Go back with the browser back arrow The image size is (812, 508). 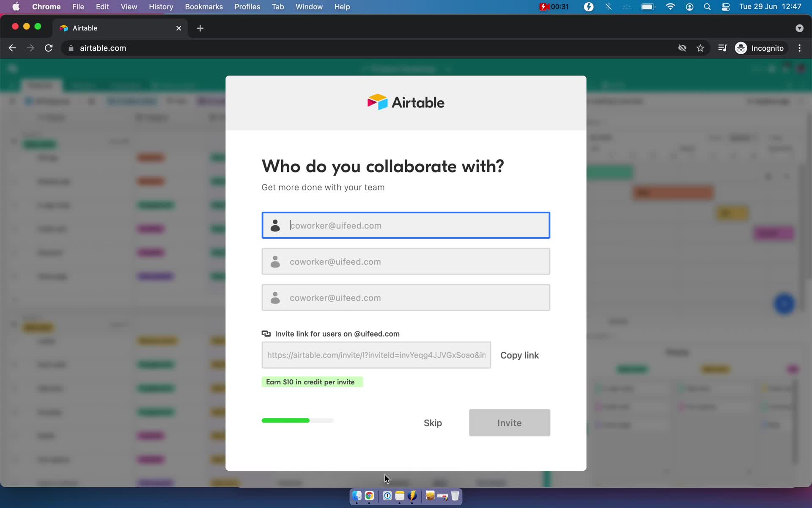click(12, 48)
